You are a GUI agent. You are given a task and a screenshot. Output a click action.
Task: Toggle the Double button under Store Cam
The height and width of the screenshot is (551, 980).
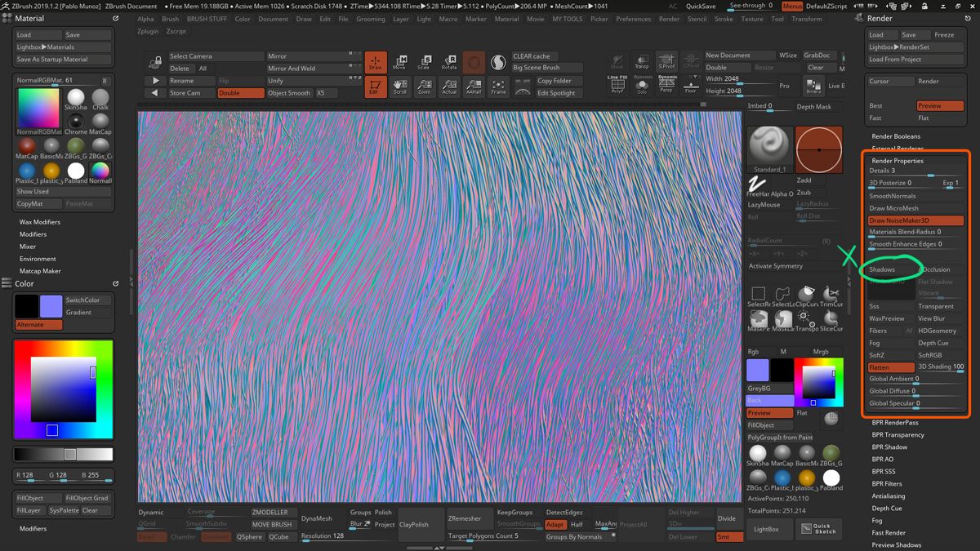(x=241, y=93)
